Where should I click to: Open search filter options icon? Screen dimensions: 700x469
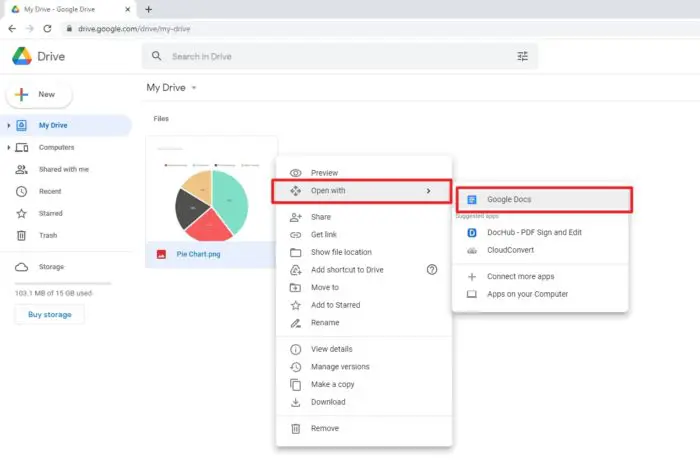(522, 56)
